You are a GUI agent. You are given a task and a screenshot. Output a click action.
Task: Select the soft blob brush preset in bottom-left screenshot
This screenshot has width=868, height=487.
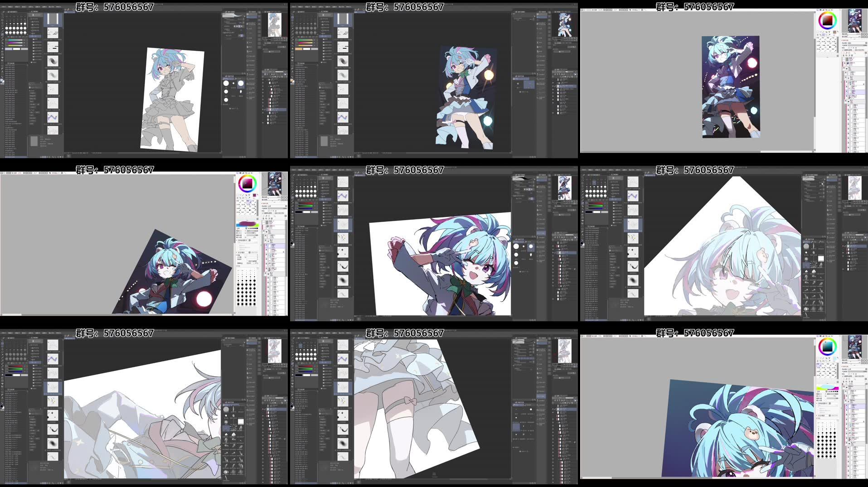[53, 443]
